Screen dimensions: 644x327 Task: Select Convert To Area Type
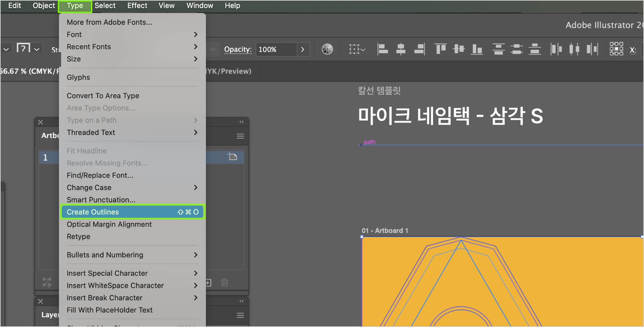[x=103, y=96]
